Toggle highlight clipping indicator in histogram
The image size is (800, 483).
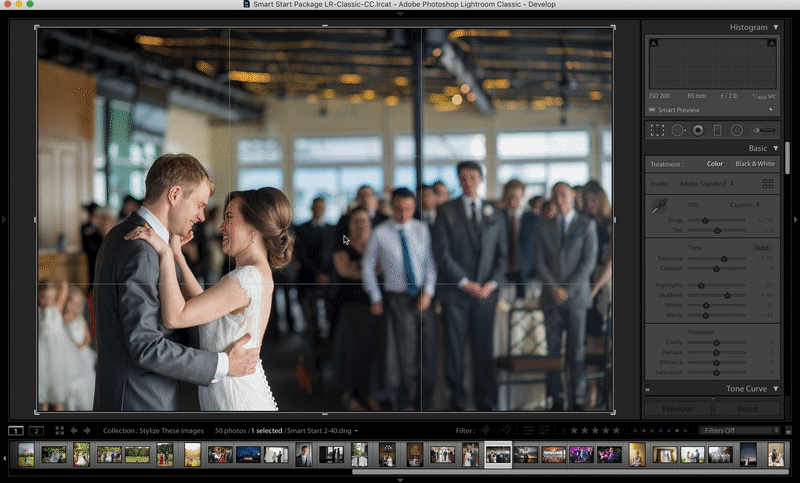click(x=773, y=43)
